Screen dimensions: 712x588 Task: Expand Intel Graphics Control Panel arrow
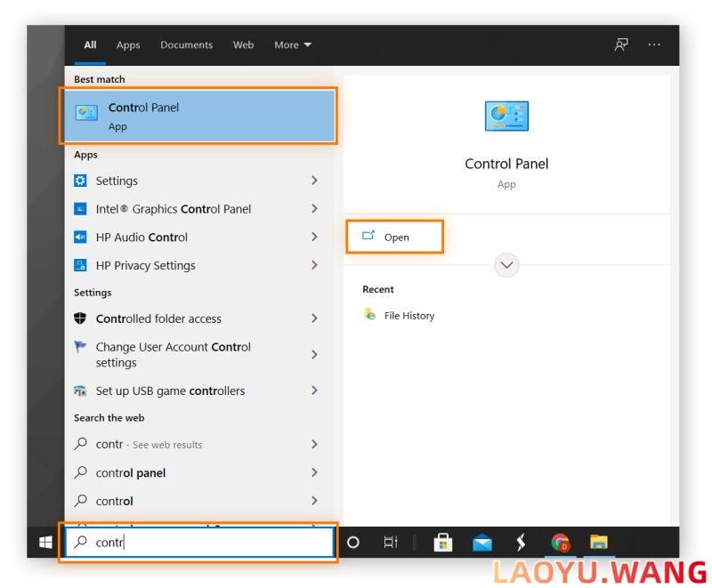tap(314, 209)
